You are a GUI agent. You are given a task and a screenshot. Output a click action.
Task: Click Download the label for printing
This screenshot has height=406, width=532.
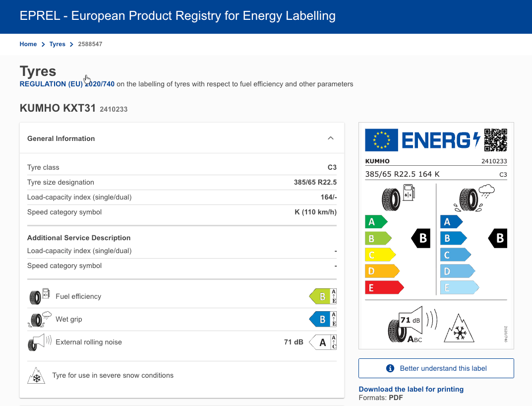tap(411, 389)
